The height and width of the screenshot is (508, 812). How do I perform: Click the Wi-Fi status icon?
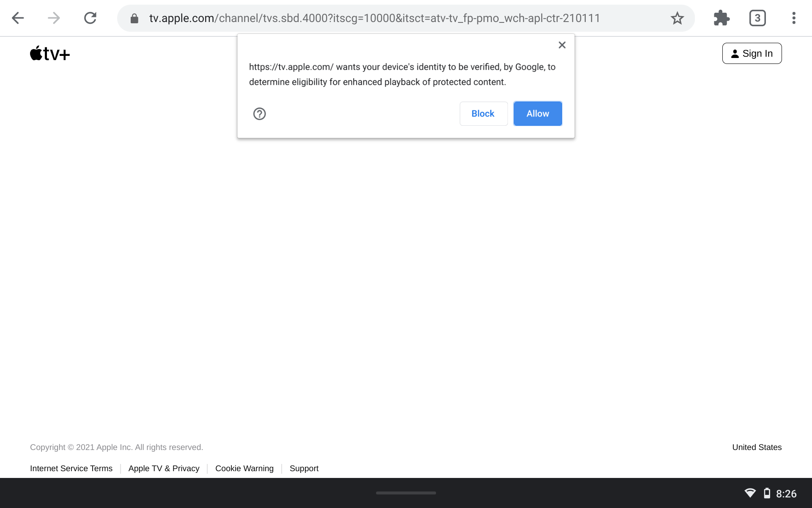[x=750, y=493]
